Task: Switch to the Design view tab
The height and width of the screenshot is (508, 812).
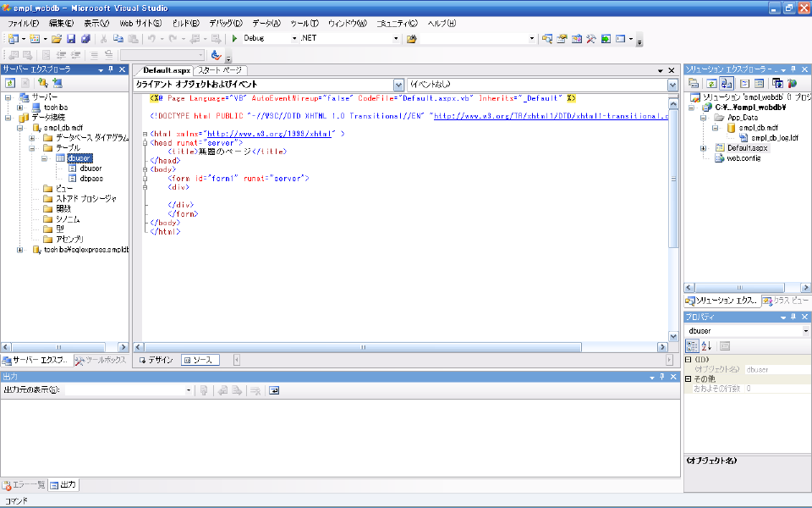Action: (x=156, y=360)
